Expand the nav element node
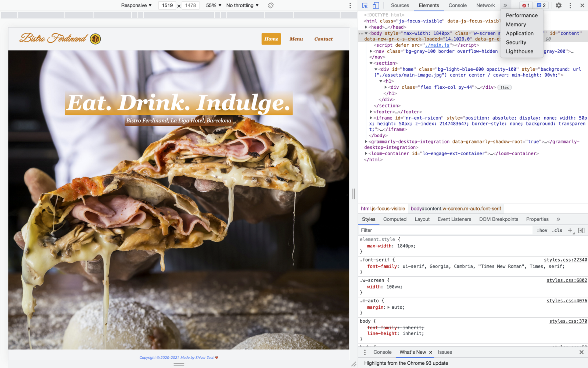 (x=371, y=51)
